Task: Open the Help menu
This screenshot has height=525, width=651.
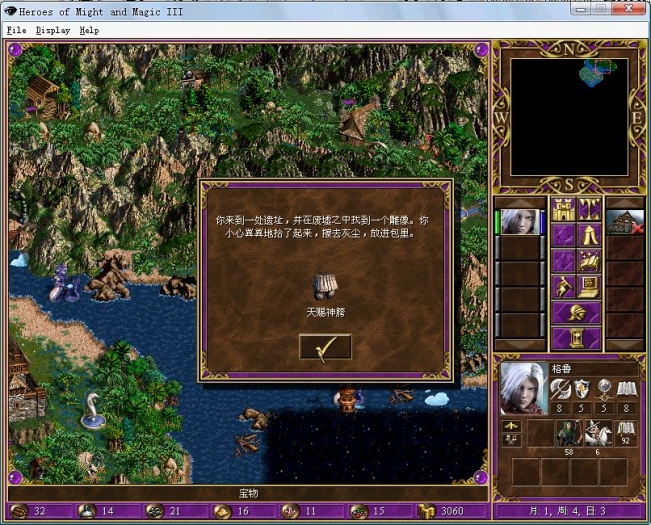Action: tap(89, 30)
